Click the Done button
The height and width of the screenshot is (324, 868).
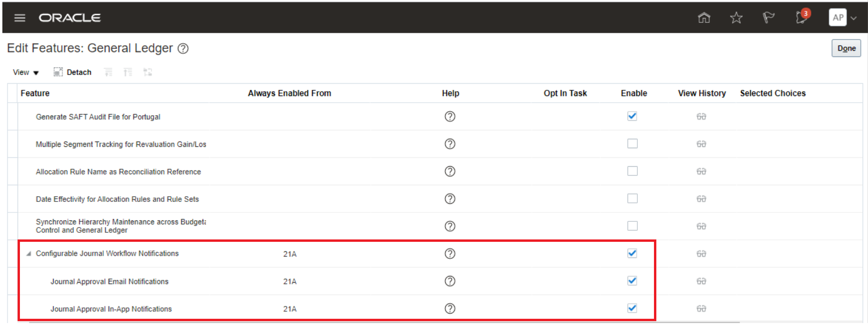coord(846,48)
